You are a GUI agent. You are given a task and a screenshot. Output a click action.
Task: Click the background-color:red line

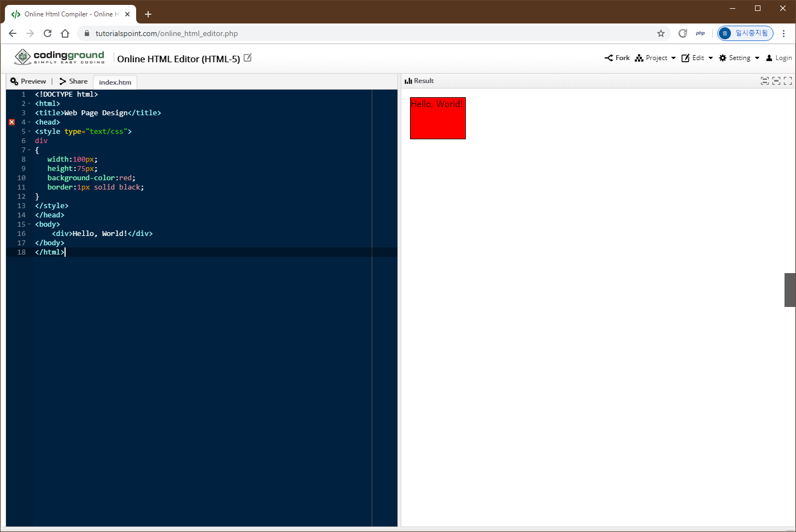click(x=91, y=178)
